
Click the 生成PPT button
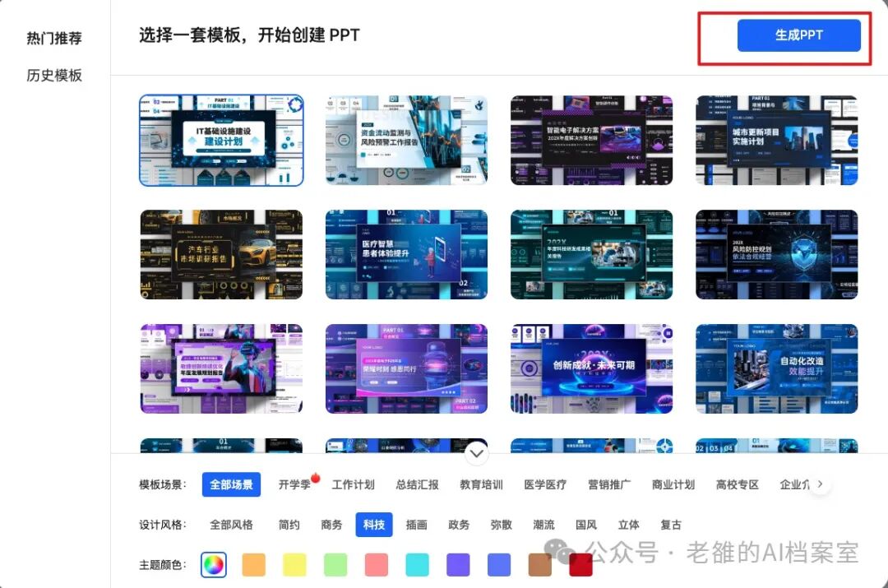tap(798, 35)
